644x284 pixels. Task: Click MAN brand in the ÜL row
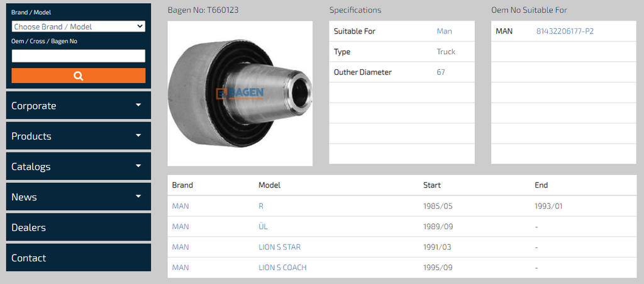point(180,227)
